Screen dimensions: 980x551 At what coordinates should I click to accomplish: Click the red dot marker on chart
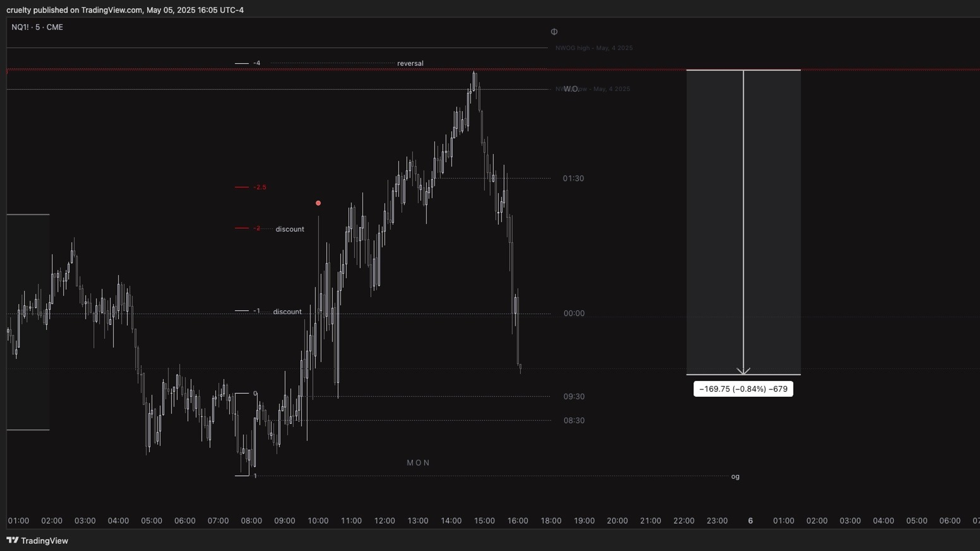pyautogui.click(x=318, y=203)
